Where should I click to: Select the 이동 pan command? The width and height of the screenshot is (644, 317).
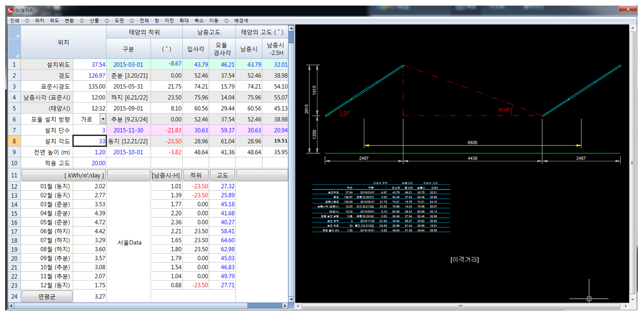coord(214,21)
